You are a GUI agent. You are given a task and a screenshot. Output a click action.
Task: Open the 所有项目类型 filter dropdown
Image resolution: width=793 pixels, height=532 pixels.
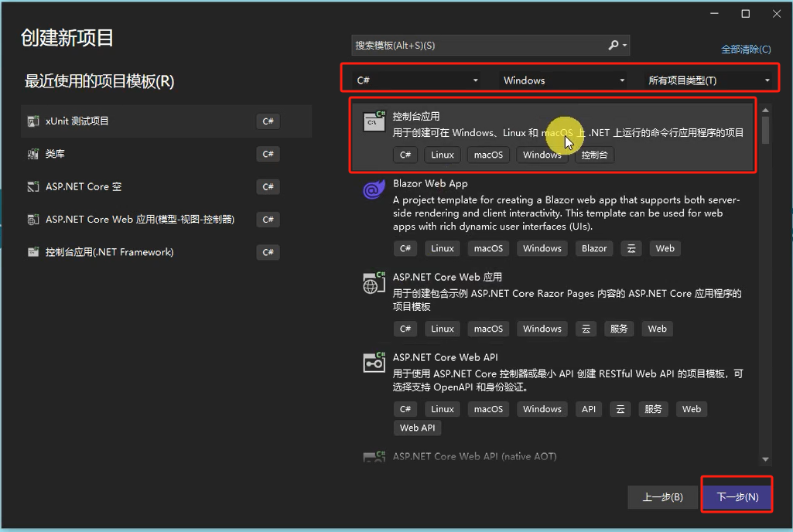point(709,80)
